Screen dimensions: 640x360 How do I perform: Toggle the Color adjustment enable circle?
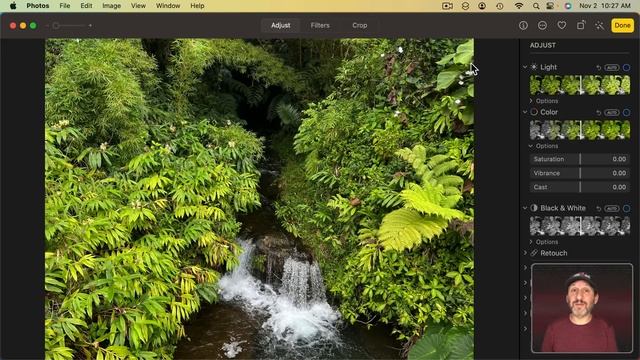(627, 113)
